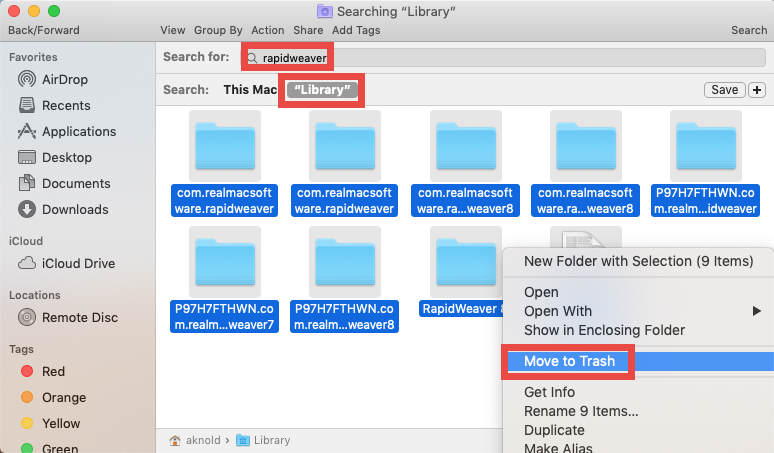Select P97H7FTHWN.com.realm...idweaver folder
The height and width of the screenshot is (453, 774).
(x=705, y=164)
